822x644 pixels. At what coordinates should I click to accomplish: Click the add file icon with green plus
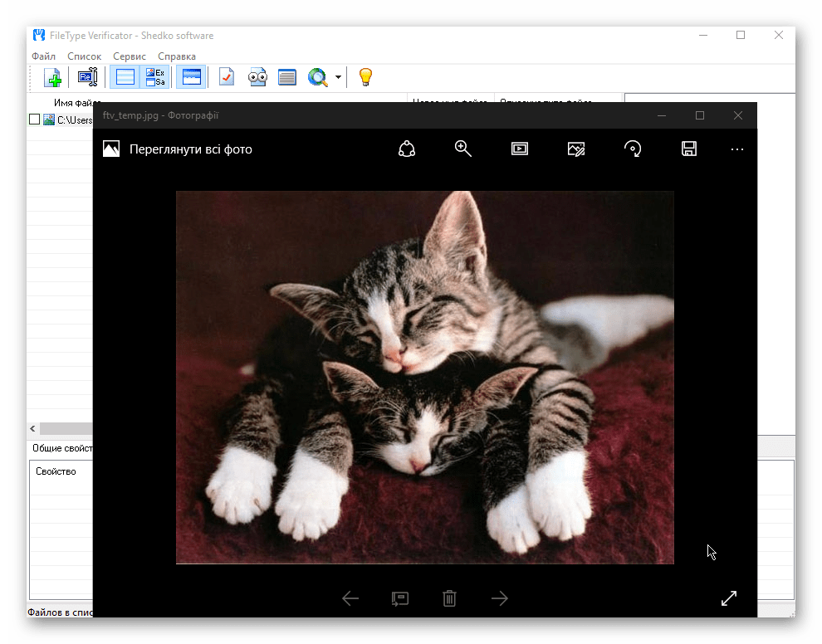(x=53, y=77)
